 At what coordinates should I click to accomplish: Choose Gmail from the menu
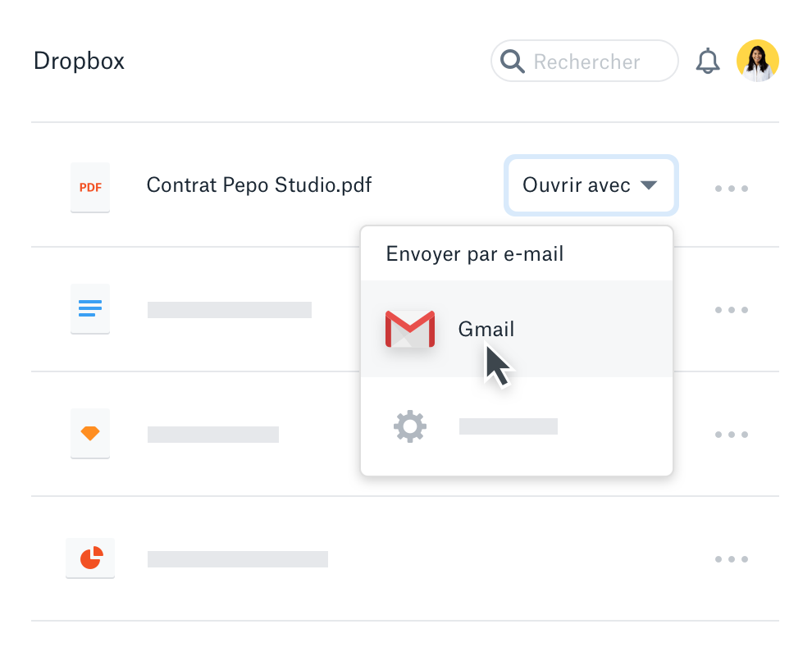click(x=517, y=329)
